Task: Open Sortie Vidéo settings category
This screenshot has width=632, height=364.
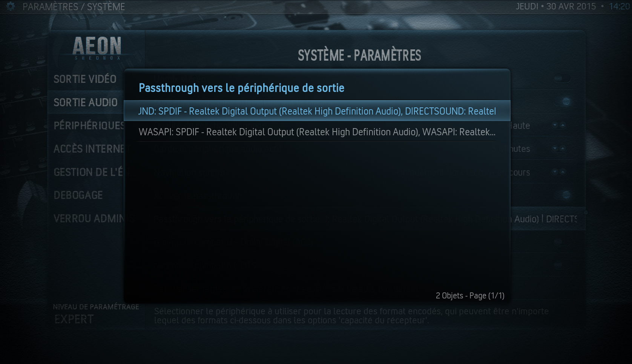Action: [85, 79]
